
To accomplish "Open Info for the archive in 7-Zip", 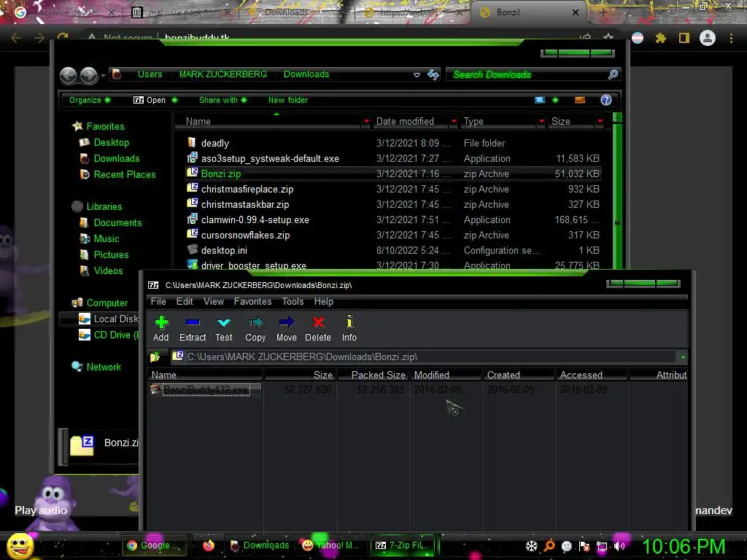I will pyautogui.click(x=349, y=329).
